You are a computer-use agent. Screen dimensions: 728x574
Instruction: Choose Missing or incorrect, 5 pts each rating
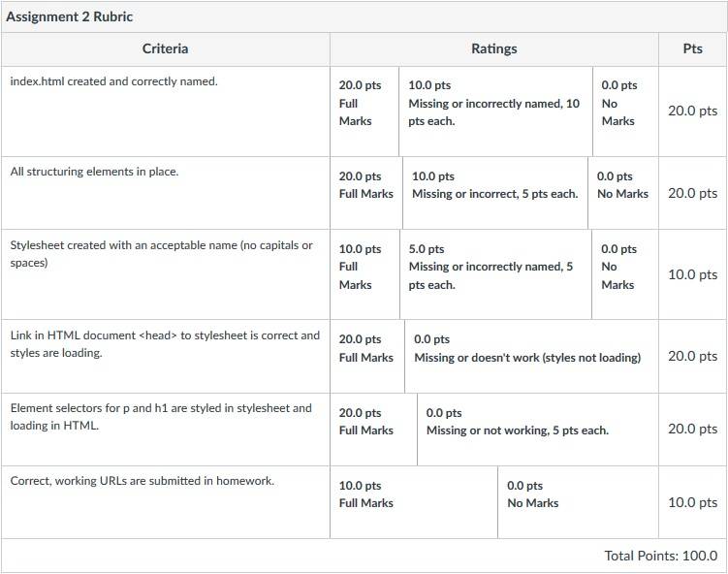coord(495,193)
